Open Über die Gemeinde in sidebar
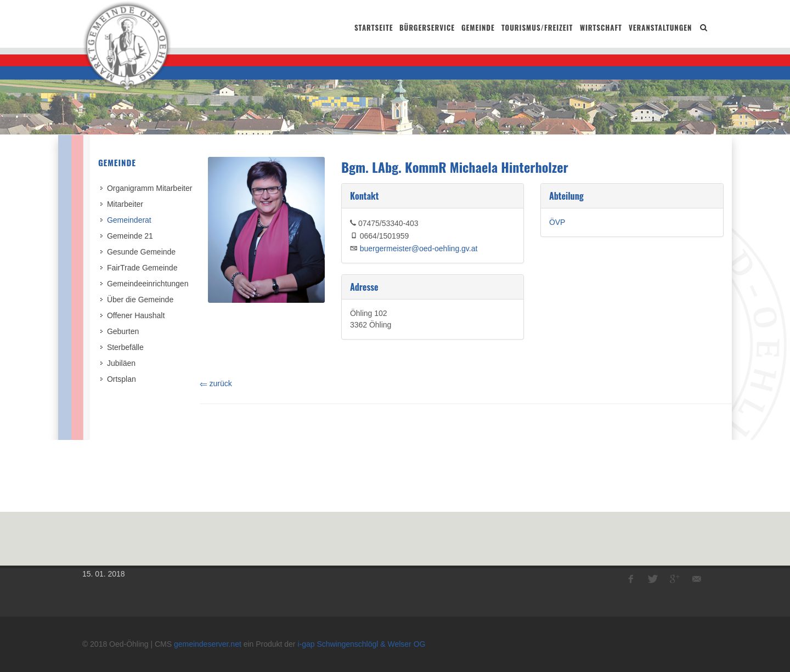 140,300
